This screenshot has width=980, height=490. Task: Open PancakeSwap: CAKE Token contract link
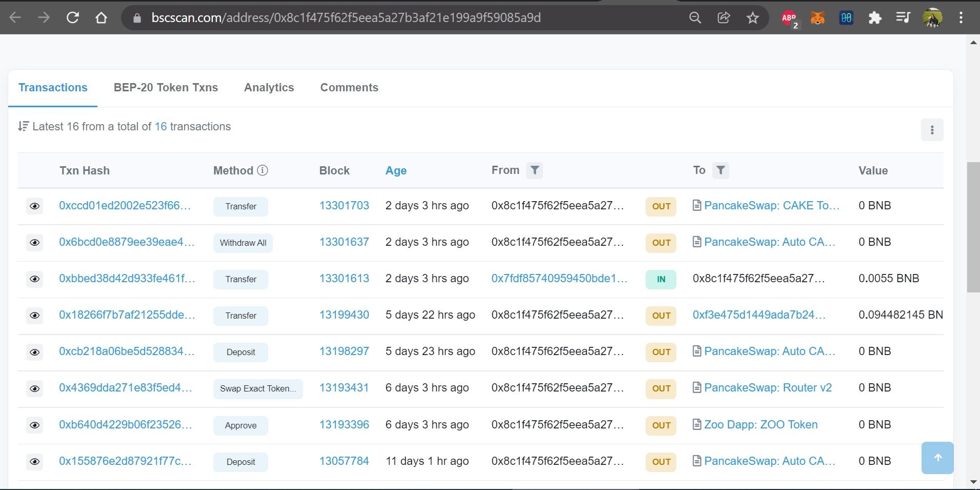(x=772, y=206)
